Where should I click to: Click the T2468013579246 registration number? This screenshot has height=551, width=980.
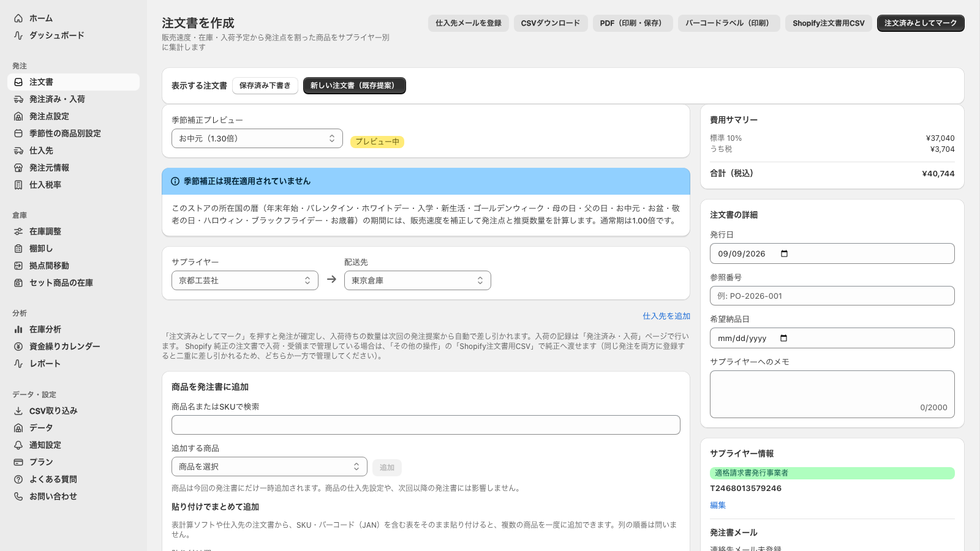coord(745,488)
